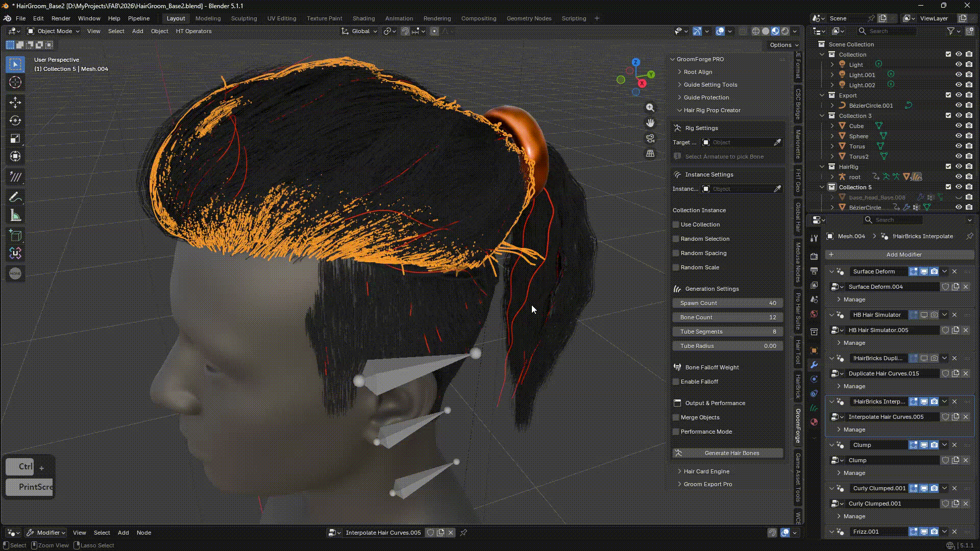
Task: Click the Target Object field
Action: coord(736,142)
